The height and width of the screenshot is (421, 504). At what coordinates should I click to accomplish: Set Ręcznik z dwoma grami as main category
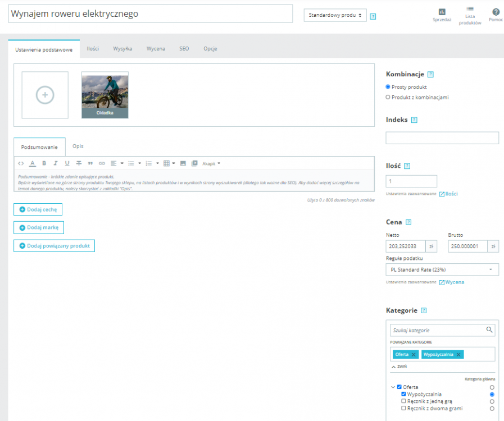coord(492,409)
